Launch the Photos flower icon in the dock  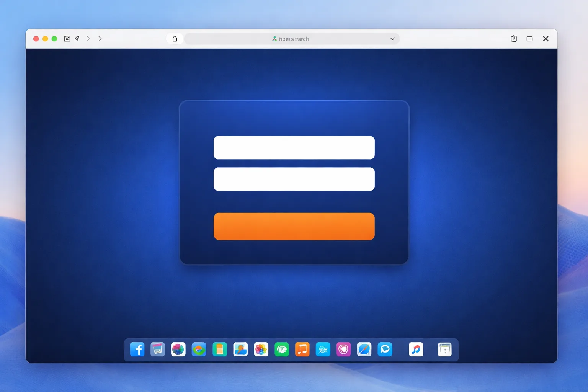tap(261, 350)
